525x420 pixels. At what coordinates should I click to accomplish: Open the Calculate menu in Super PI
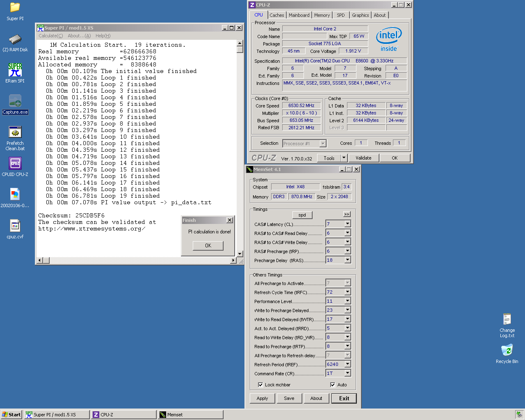[x=51, y=36]
